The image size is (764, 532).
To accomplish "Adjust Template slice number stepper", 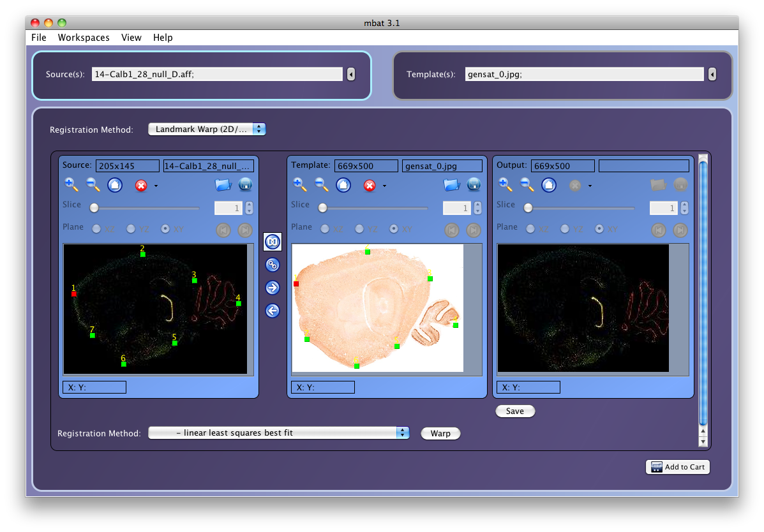I will pos(478,208).
